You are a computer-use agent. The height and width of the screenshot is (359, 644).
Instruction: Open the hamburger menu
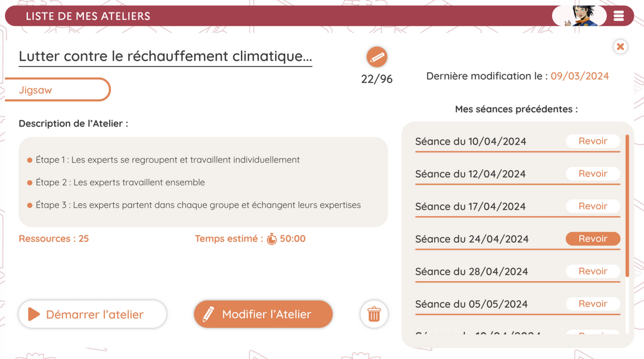tap(618, 16)
